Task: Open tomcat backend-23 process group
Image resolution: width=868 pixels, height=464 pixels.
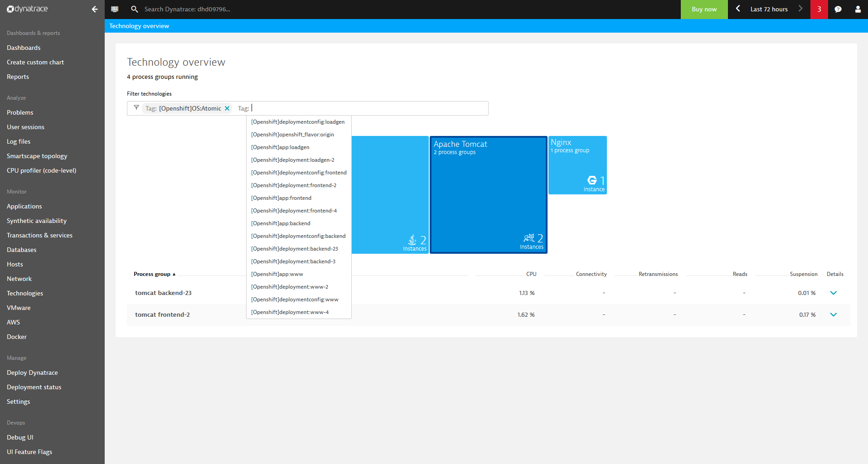Action: point(163,293)
